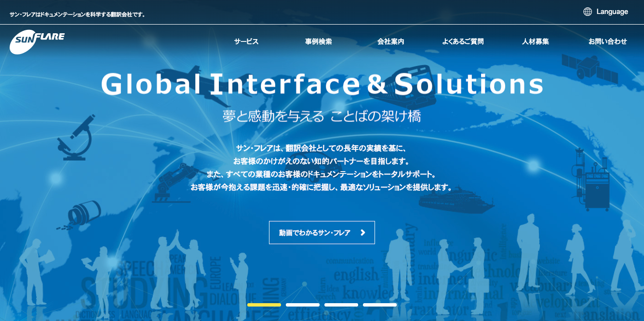Open the サービス menu
The image size is (644, 321).
click(x=246, y=41)
